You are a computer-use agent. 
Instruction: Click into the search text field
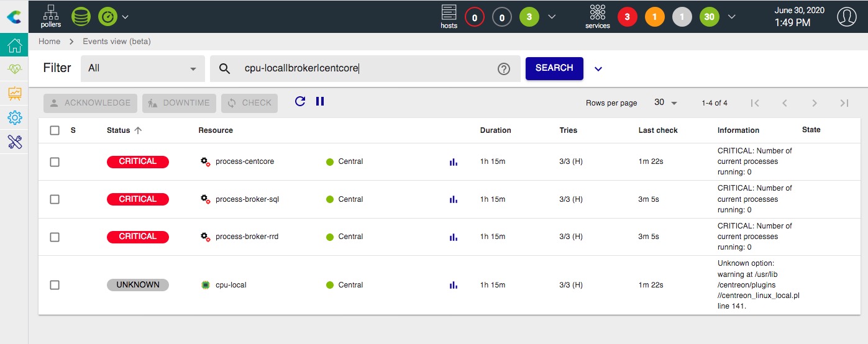point(367,68)
